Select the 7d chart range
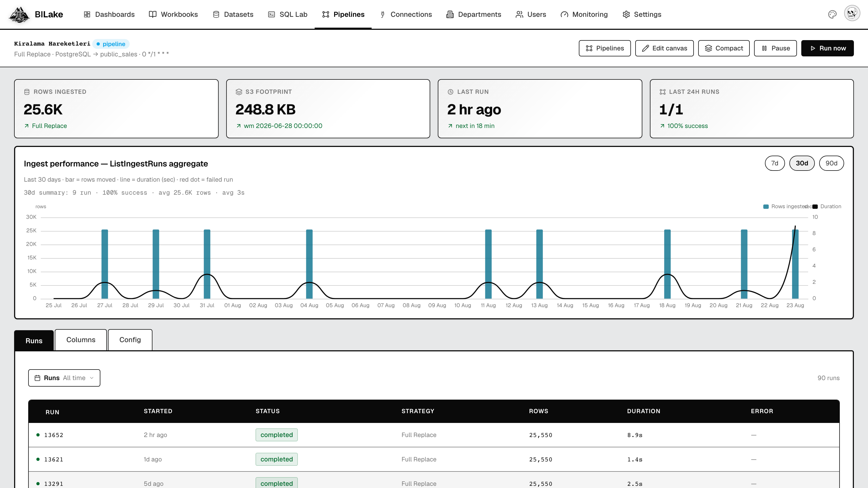The height and width of the screenshot is (488, 868). coord(775,163)
